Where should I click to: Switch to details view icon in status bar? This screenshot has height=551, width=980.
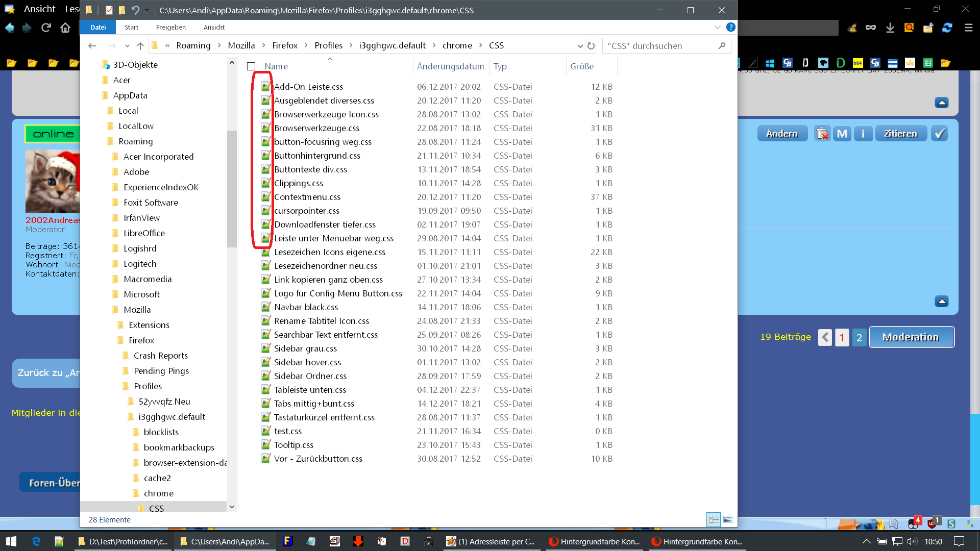714,519
